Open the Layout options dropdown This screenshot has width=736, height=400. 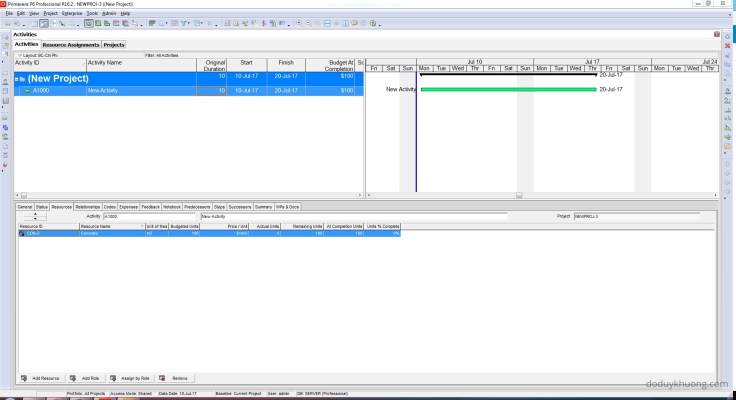coord(18,56)
